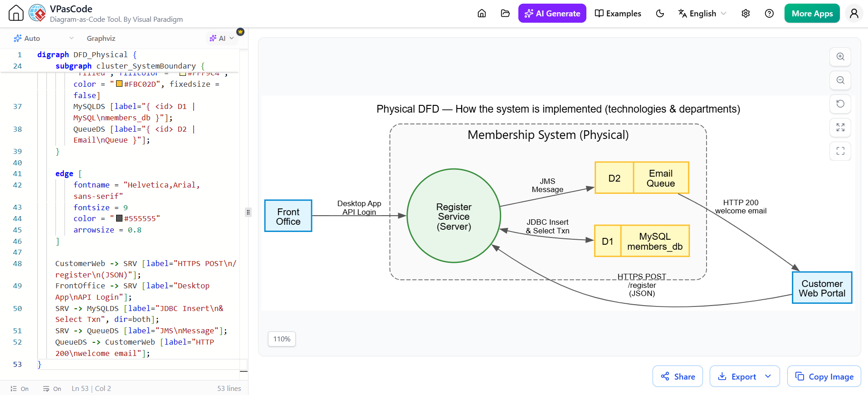This screenshot has height=395, width=868.
Task: Click the home outline icon beside the logo
Action: point(16,13)
